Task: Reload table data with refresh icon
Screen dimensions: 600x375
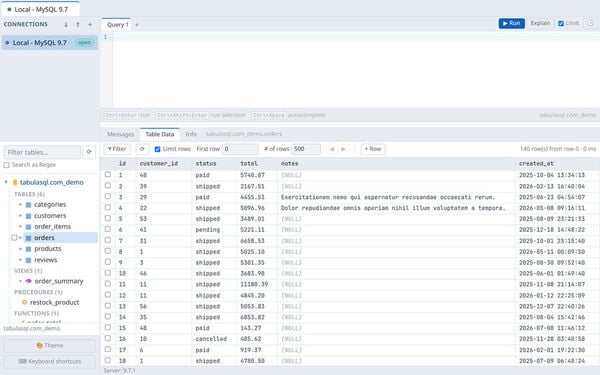Action: click(142, 149)
